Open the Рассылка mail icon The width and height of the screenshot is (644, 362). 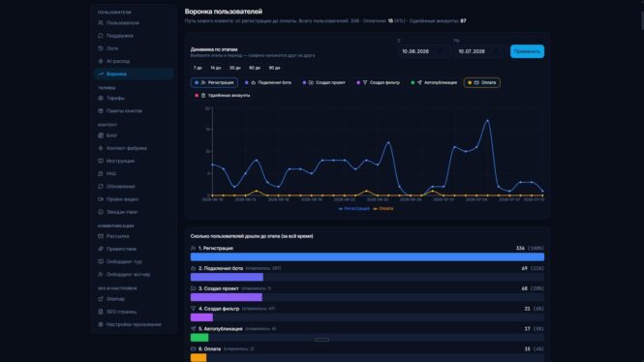pyautogui.click(x=101, y=236)
